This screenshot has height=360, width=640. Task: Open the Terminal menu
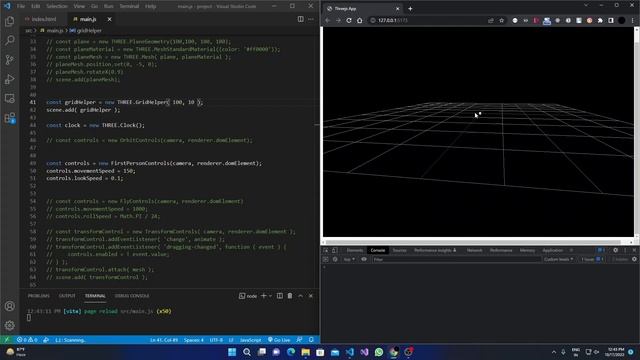(x=129, y=6)
